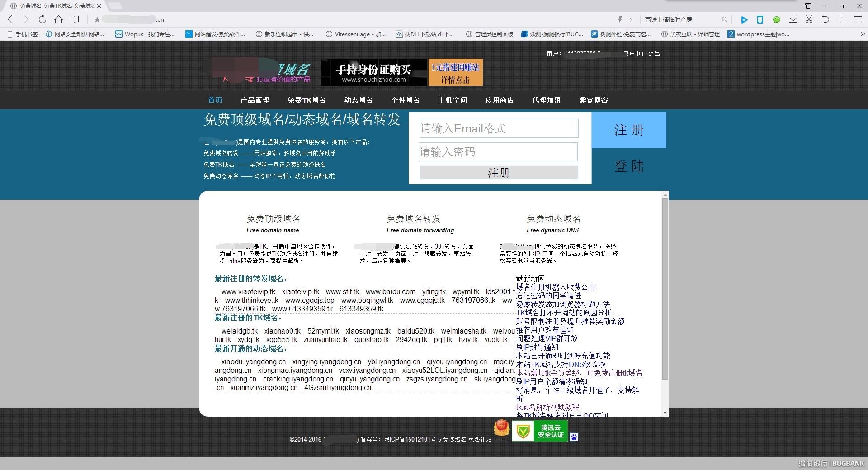Image resolution: width=868 pixels, height=470 pixels.
Task: Go home using the house icon
Action: (59, 19)
